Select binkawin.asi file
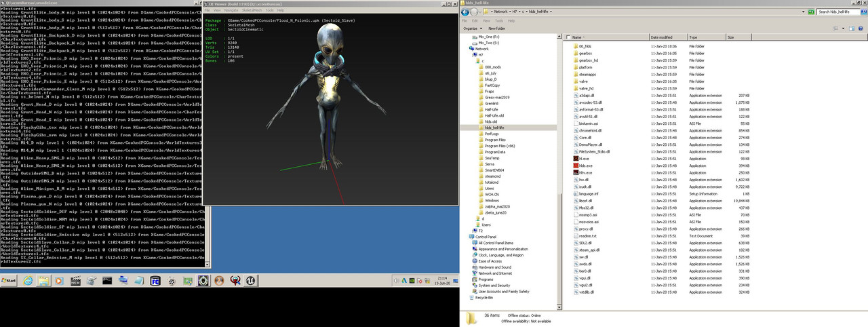868x327 pixels. pyautogui.click(x=589, y=123)
